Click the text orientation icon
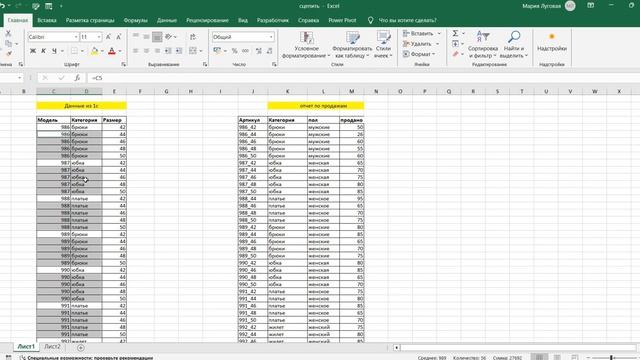The image size is (640, 360). tap(168, 37)
